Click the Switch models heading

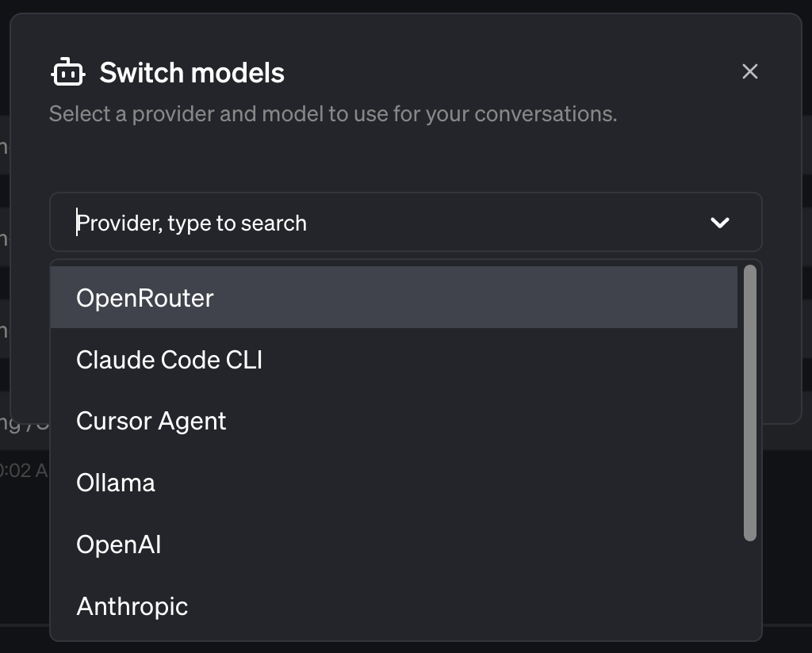pos(191,72)
